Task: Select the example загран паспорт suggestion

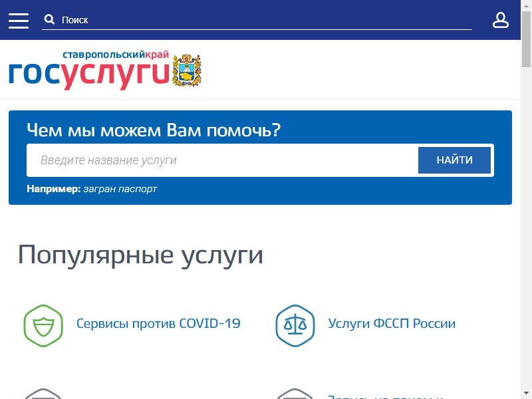Action: pos(120,189)
